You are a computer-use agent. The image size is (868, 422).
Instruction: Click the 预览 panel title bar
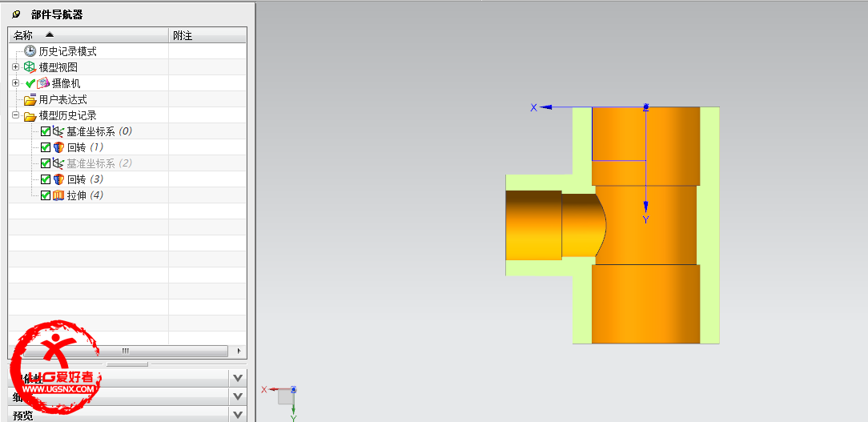tap(119, 416)
